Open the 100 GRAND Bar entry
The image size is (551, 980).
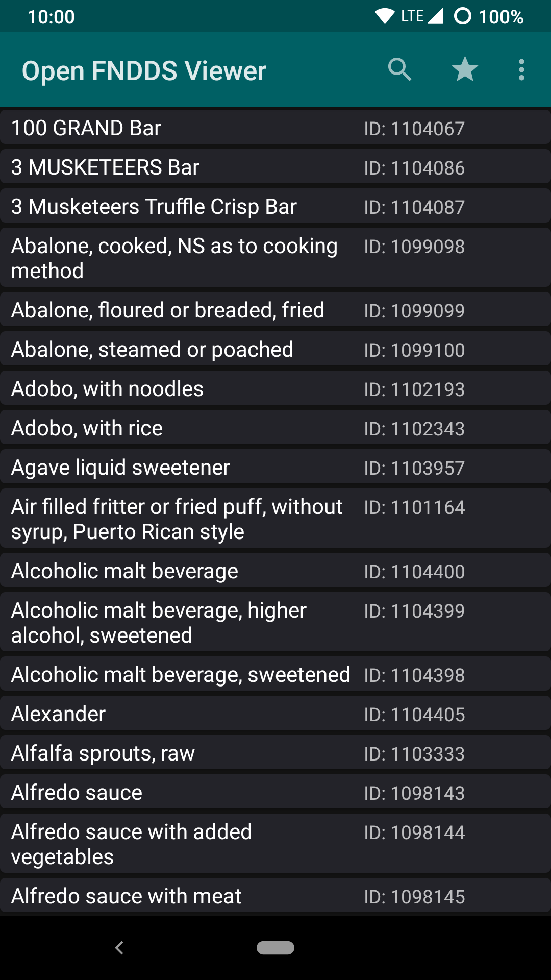pyautogui.click(x=275, y=128)
